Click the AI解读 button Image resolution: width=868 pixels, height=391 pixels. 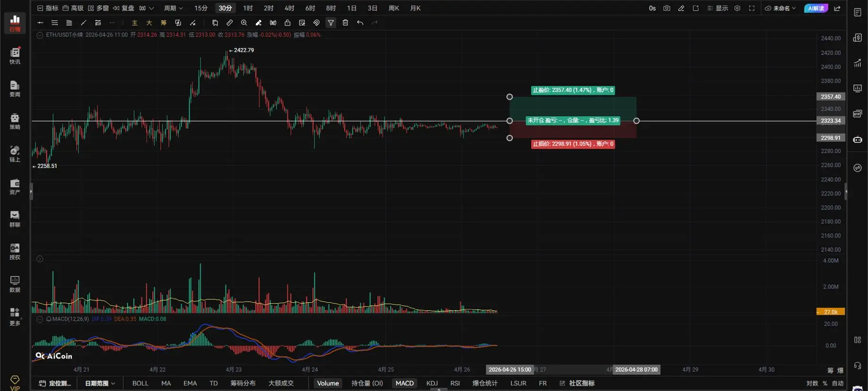pos(816,8)
